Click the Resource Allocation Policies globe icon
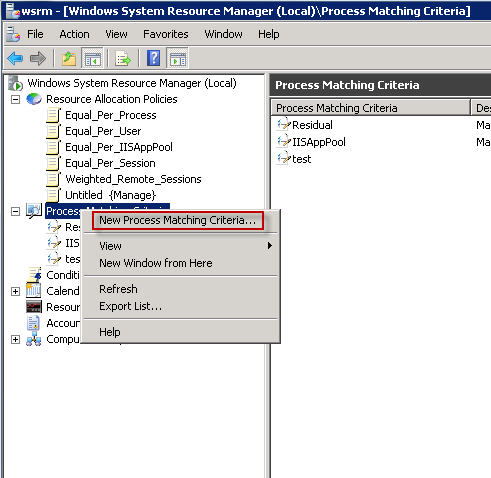This screenshot has width=491, height=478. [x=34, y=99]
